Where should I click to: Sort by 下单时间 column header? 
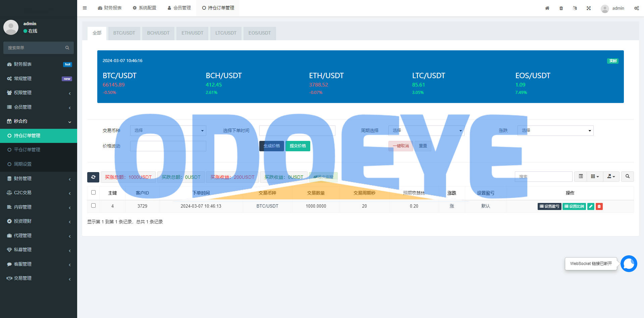(x=201, y=193)
